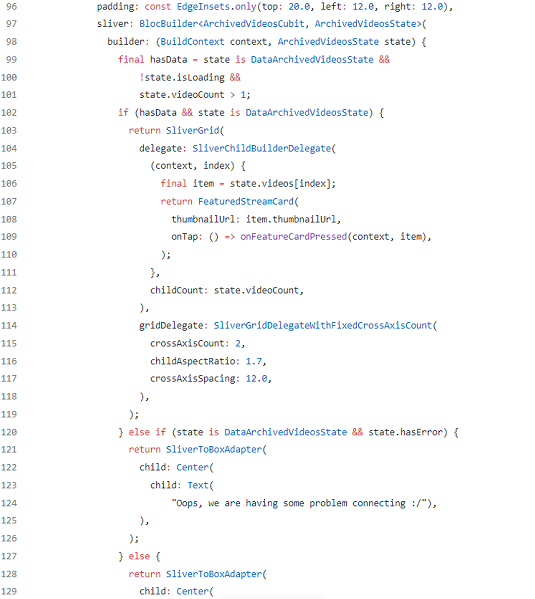
Task: Click SliverGridDelegateWithFixedCrossAxisCount identifier
Action: [323, 325]
